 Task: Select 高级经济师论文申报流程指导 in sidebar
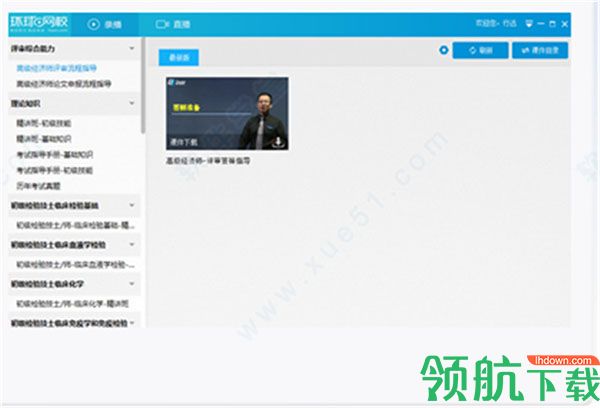pyautogui.click(x=64, y=83)
